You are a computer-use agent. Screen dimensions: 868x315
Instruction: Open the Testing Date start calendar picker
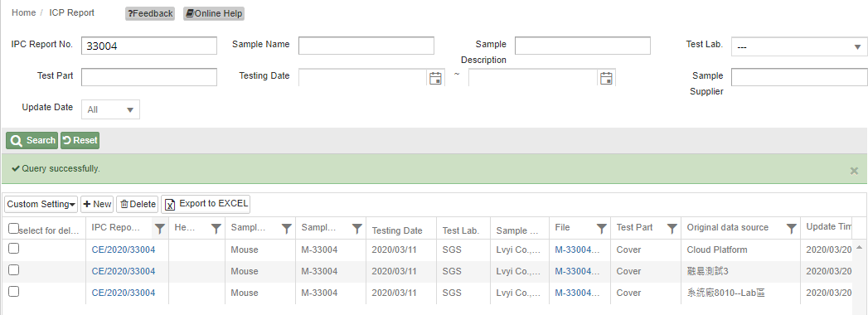(x=436, y=77)
